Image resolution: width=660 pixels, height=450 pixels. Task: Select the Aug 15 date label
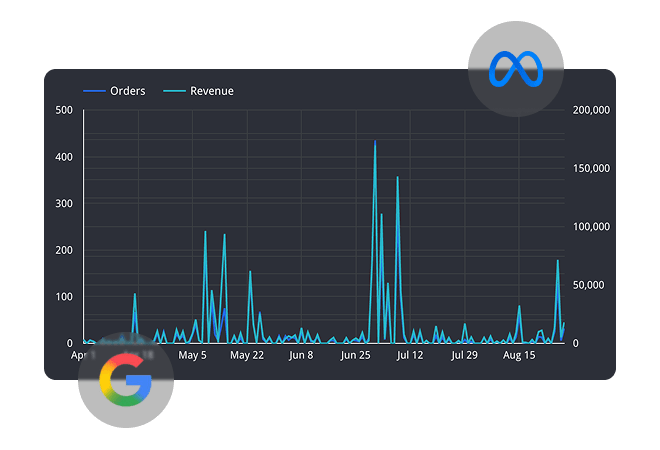point(519,355)
